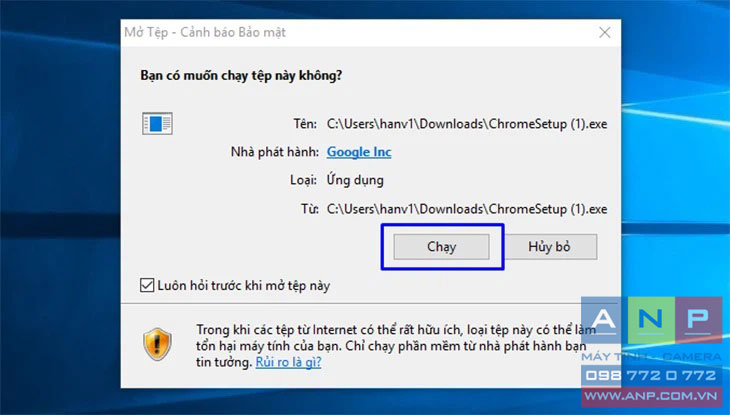Open the 'Rủi ro là gì?' link

288,362
